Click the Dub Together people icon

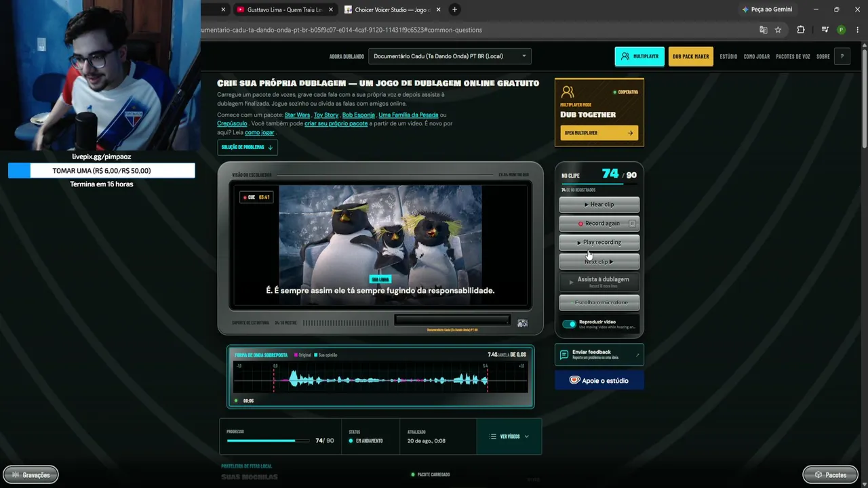point(568,92)
